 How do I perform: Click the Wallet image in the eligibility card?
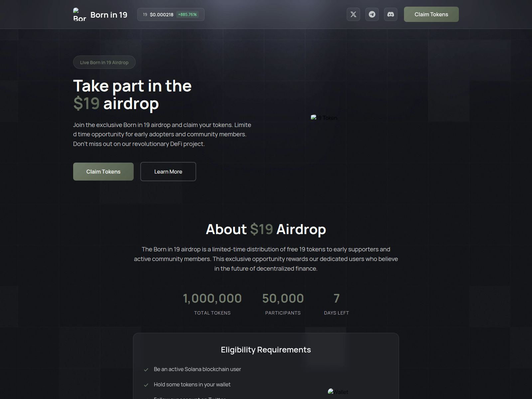[338, 392]
